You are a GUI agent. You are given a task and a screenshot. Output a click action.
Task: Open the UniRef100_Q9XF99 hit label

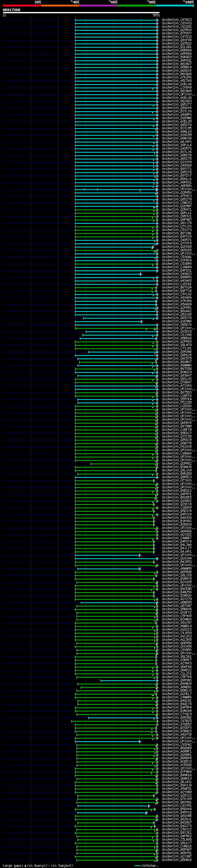coord(177,40)
